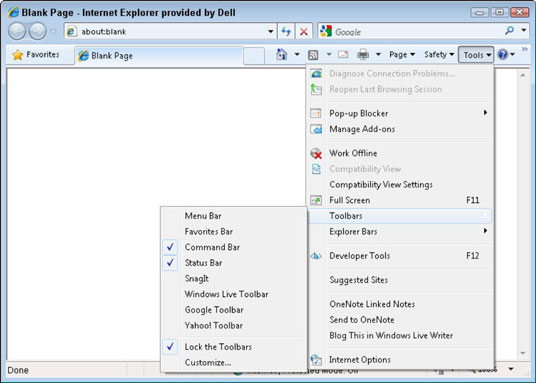Expand the Help dropdown arrow

point(512,55)
